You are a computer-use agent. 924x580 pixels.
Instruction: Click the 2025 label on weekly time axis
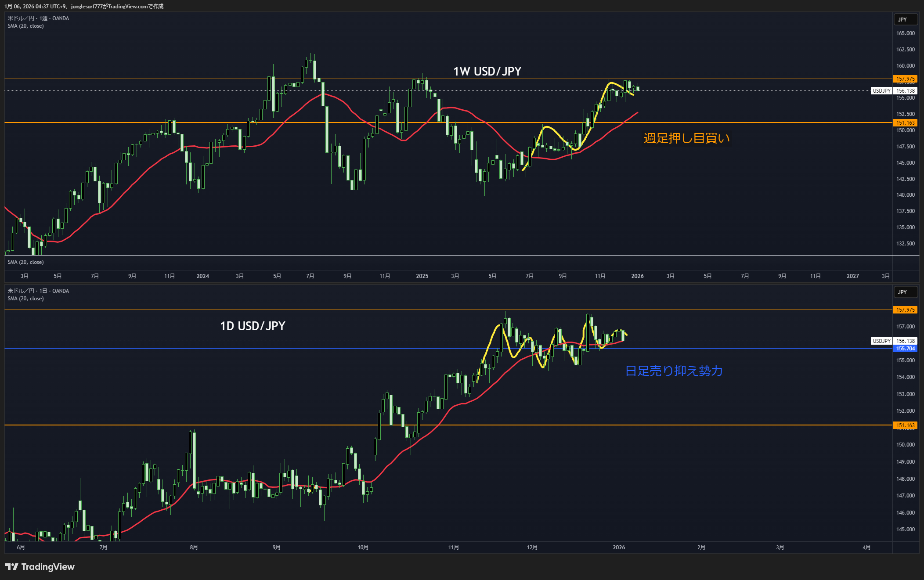422,276
